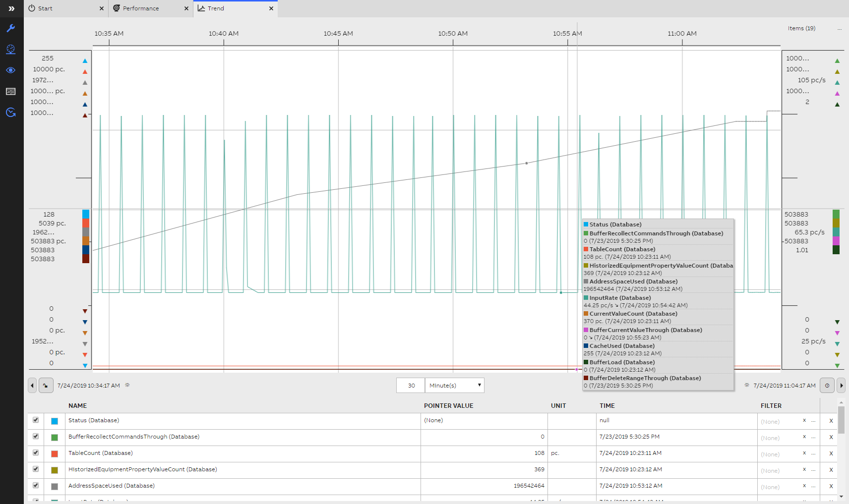The image size is (849, 504).
Task: Switch to the Start tab
Action: (x=45, y=8)
